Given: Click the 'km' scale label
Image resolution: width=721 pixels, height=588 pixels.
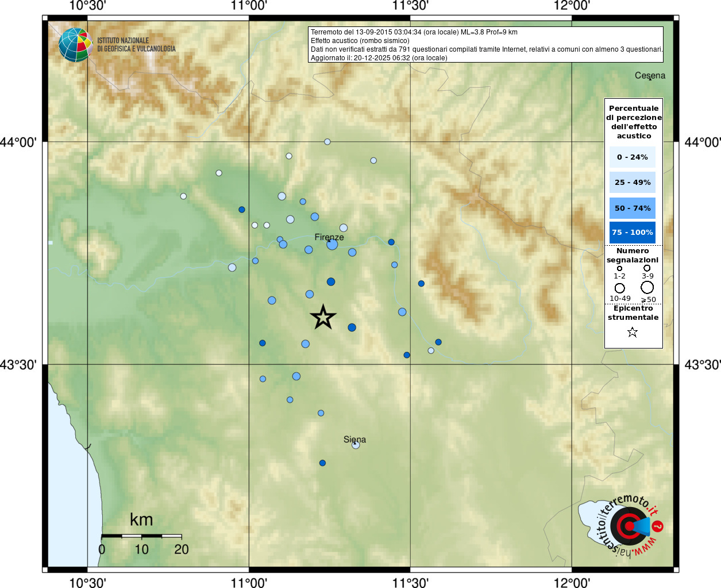Looking at the screenshot, I should (x=141, y=520).
